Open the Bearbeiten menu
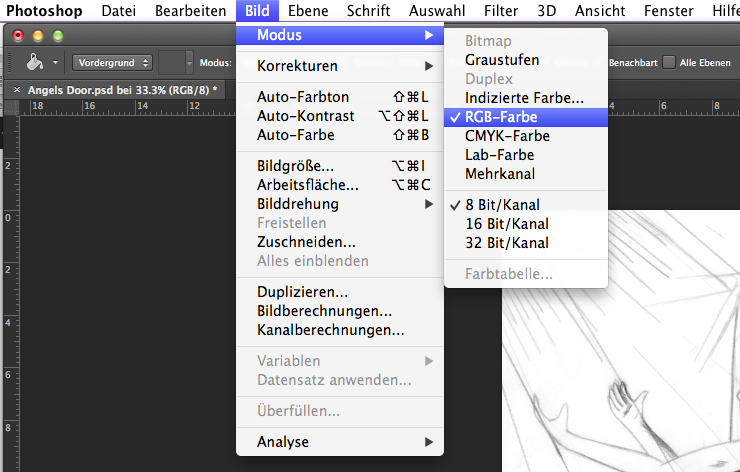The width and height of the screenshot is (740, 472). [x=190, y=10]
